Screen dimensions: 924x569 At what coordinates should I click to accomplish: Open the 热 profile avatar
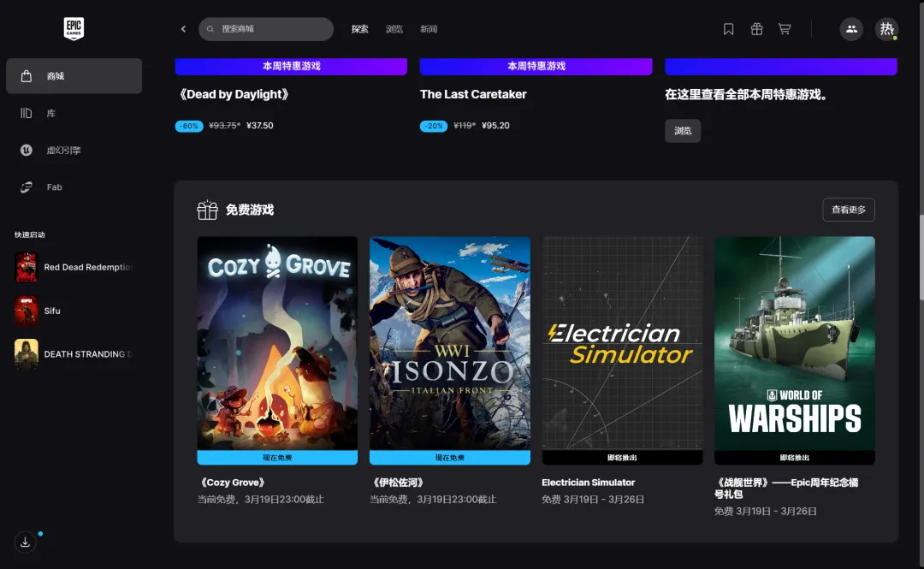click(x=886, y=29)
